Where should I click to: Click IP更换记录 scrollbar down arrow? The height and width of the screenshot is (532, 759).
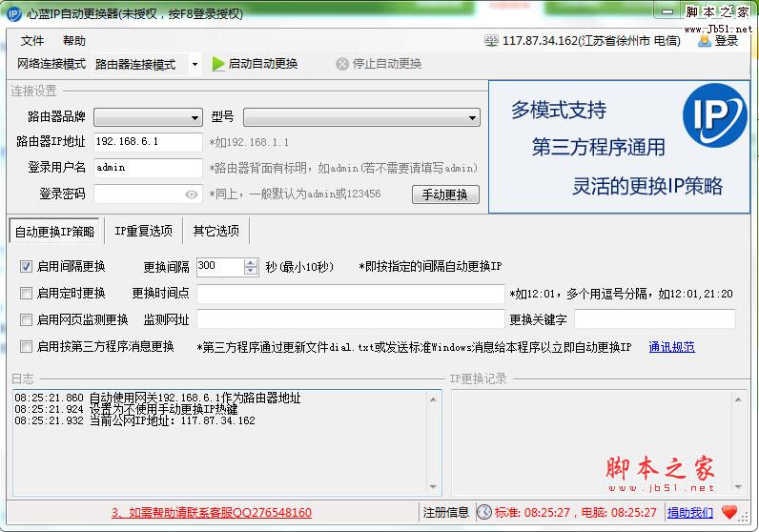coord(738,487)
